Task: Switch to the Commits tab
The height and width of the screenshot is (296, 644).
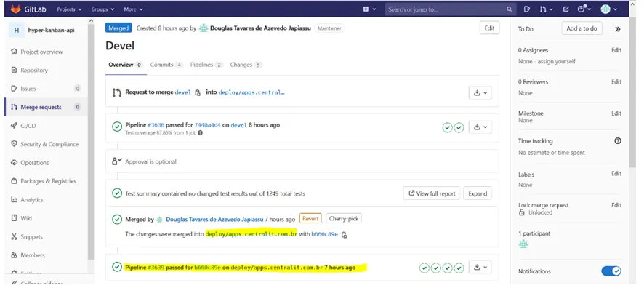Action: pos(166,65)
